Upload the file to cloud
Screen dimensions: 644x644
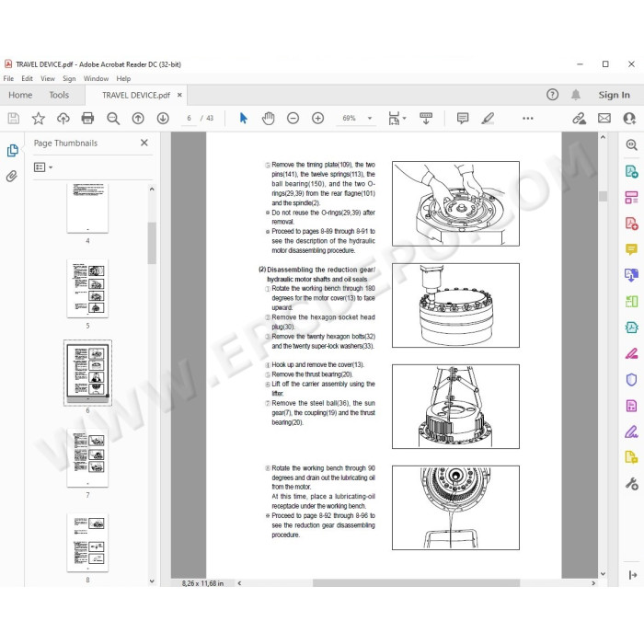click(63, 119)
